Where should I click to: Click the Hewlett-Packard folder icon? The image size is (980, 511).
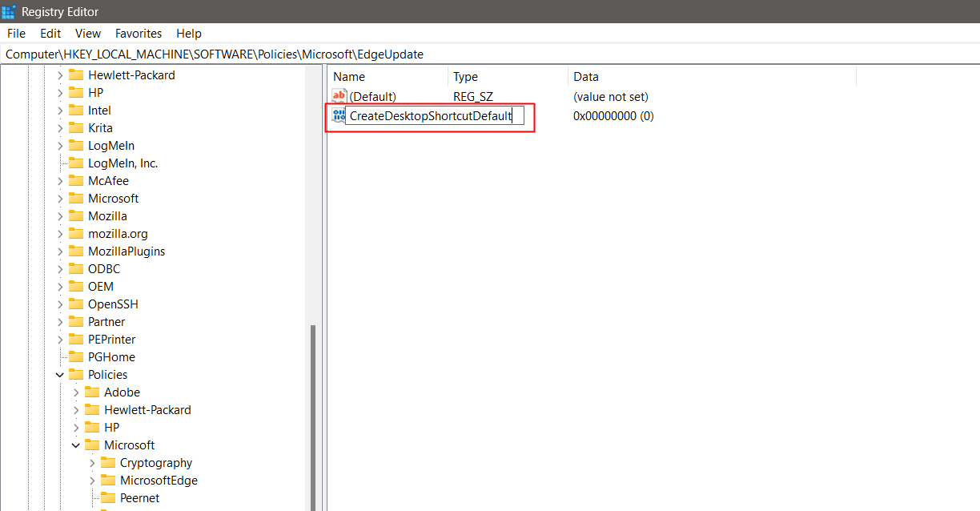point(77,74)
